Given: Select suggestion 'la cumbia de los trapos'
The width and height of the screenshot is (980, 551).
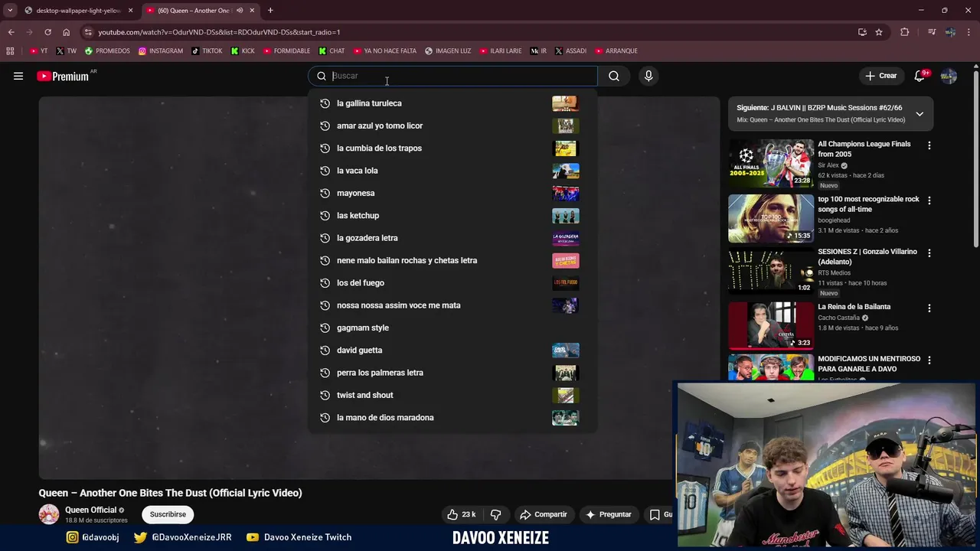Looking at the screenshot, I should [452, 148].
